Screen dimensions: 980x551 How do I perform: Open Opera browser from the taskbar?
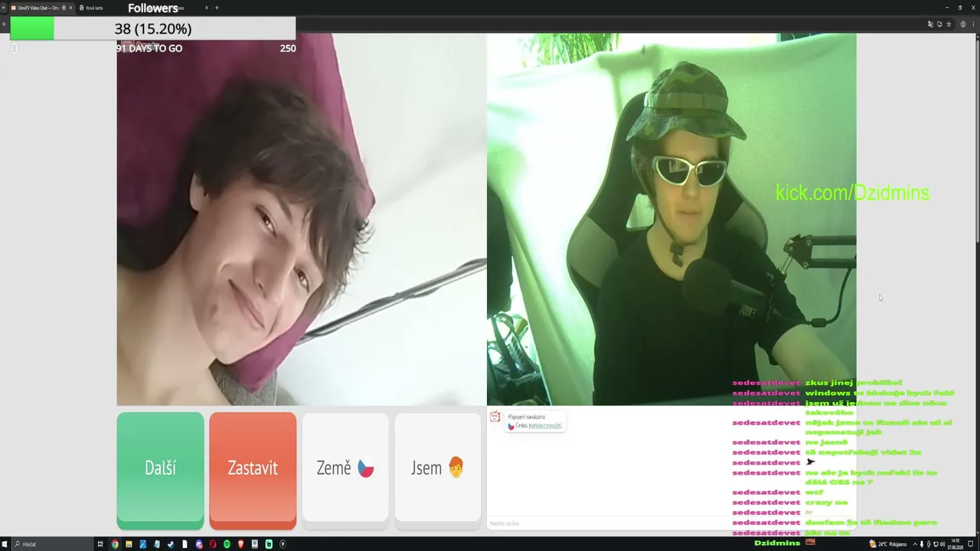(213, 544)
